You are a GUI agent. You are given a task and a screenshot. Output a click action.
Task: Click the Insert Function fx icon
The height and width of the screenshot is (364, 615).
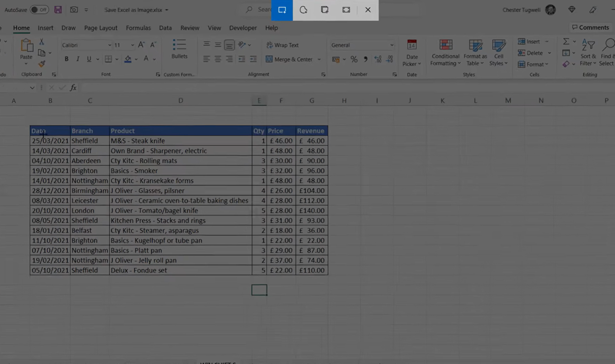pyautogui.click(x=73, y=87)
